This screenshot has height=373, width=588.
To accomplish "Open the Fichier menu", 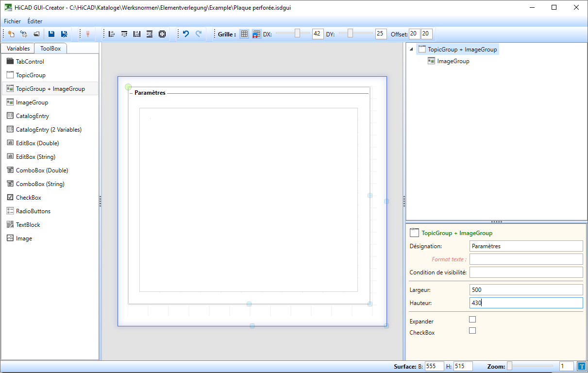I will 12,21.
